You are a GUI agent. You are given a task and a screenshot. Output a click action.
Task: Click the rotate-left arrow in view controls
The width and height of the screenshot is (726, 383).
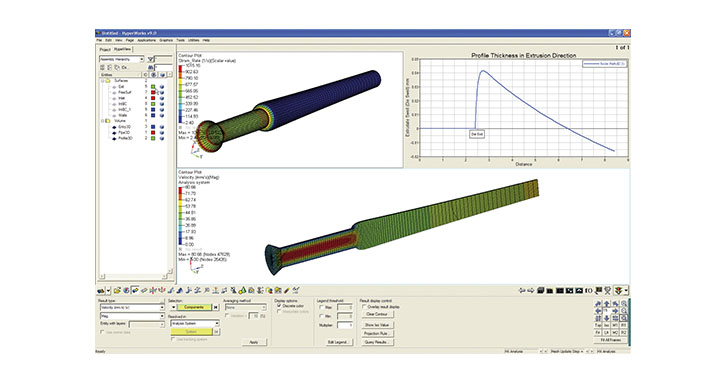point(598,311)
